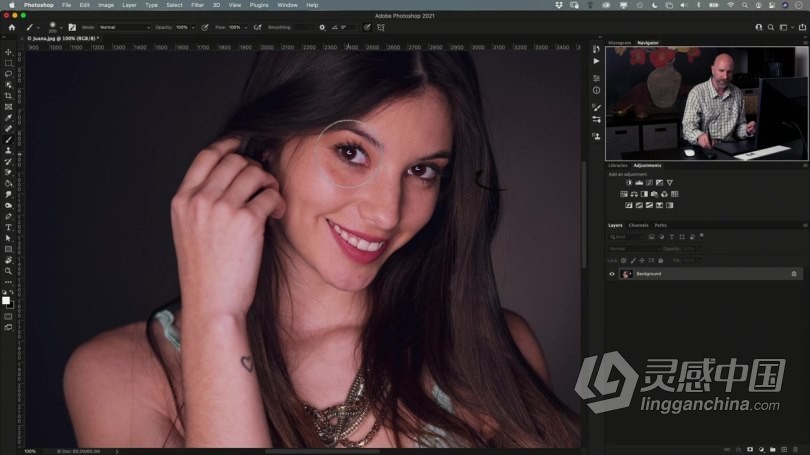Select the Zoom tool
The width and height of the screenshot is (810, 455).
tap(8, 271)
